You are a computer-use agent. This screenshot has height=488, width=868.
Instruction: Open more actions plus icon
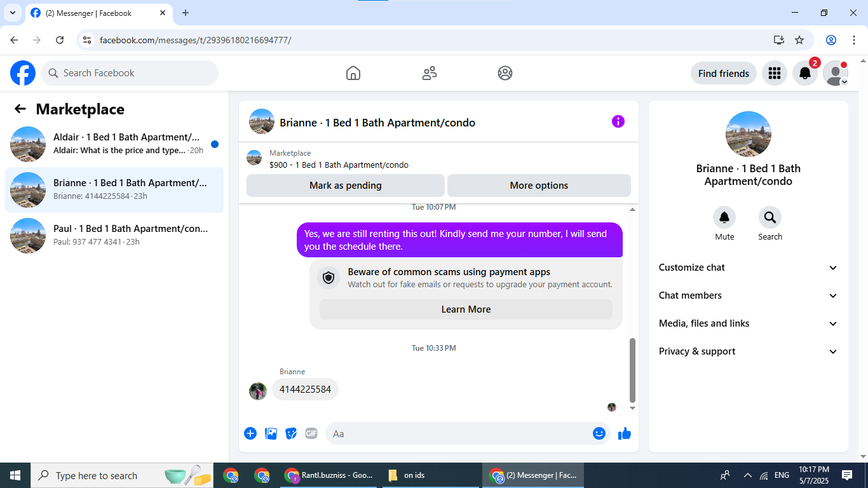250,433
